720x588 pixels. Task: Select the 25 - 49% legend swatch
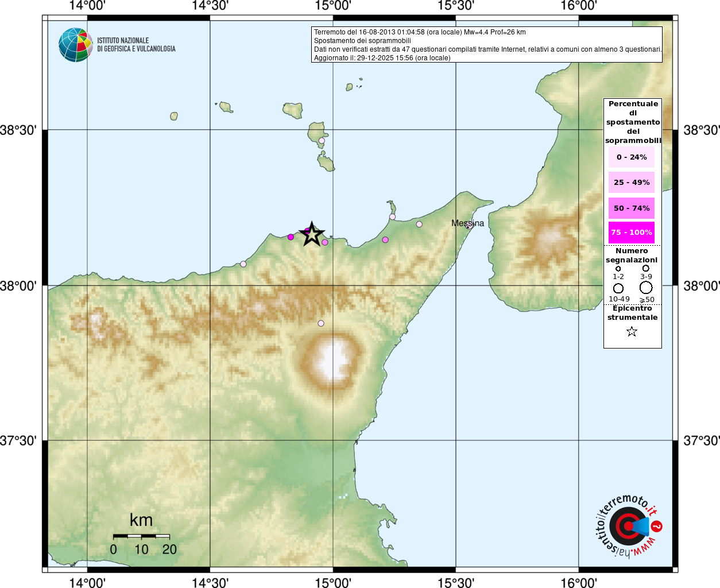point(632,182)
